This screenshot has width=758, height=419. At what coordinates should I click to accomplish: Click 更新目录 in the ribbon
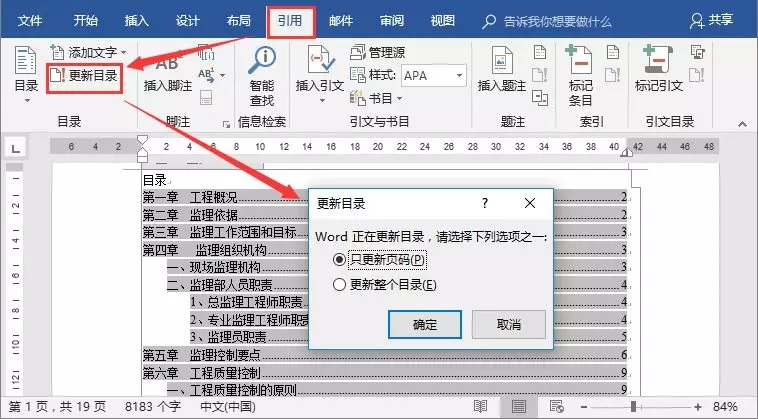coord(84,75)
